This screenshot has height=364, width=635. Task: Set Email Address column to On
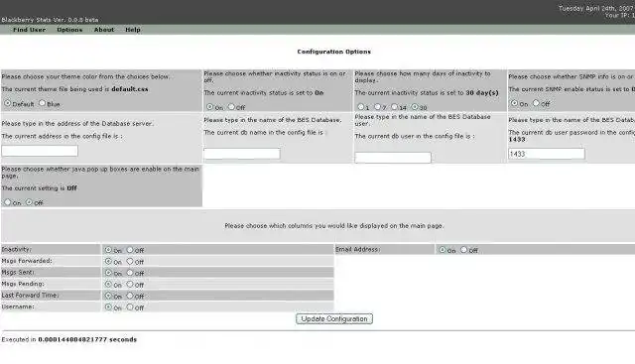(x=443, y=249)
